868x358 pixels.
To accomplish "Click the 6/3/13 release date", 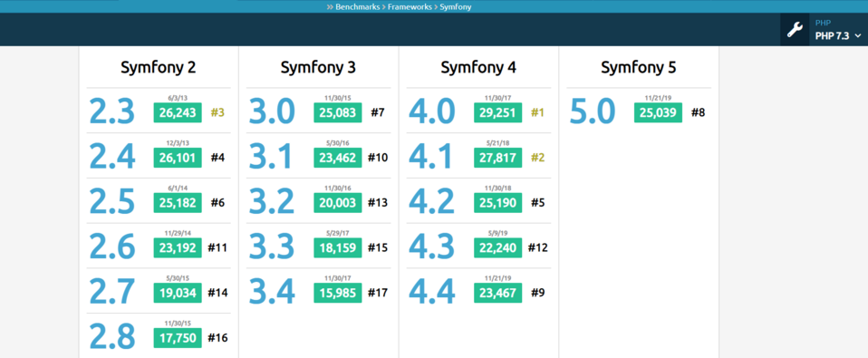I will [x=178, y=98].
